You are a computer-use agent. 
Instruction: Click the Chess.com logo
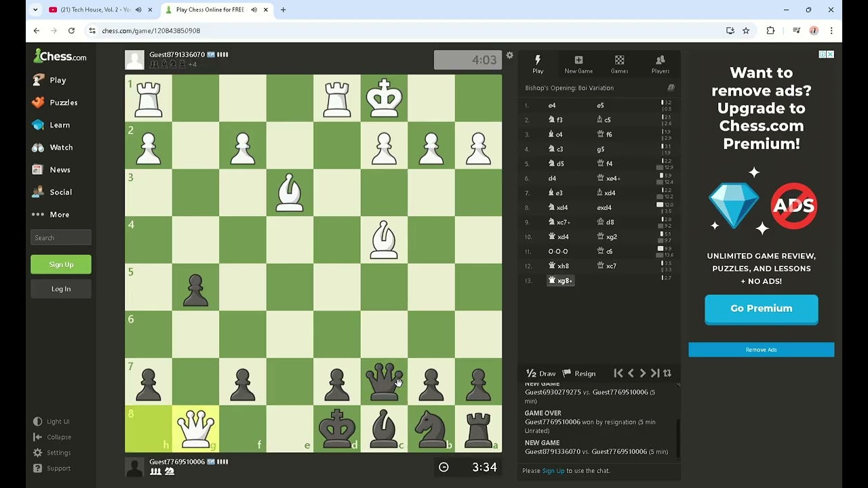[x=60, y=56]
